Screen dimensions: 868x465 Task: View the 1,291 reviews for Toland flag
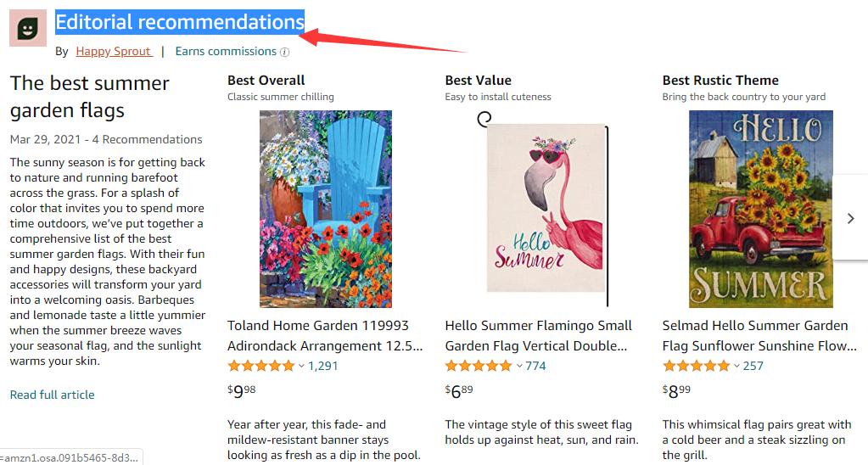point(323,367)
